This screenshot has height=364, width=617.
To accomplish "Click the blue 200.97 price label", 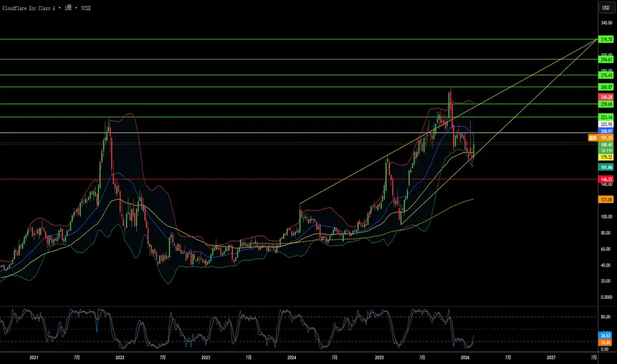I will 606,131.
